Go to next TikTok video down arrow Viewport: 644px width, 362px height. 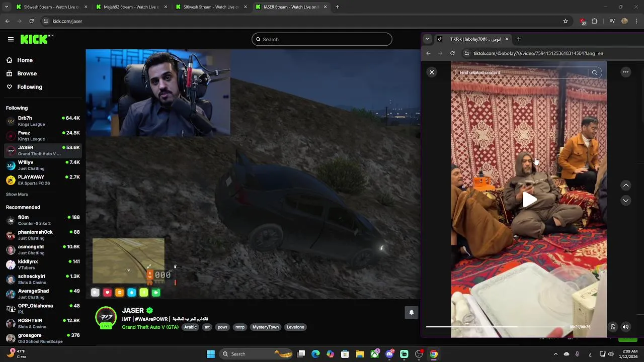pyautogui.click(x=626, y=201)
